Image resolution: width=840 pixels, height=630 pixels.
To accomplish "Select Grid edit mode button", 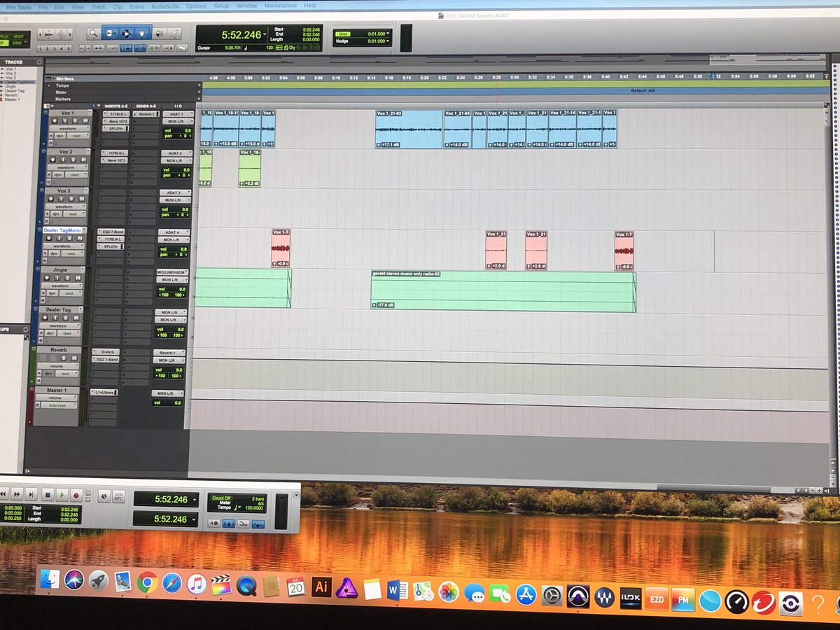I will coord(17,43).
